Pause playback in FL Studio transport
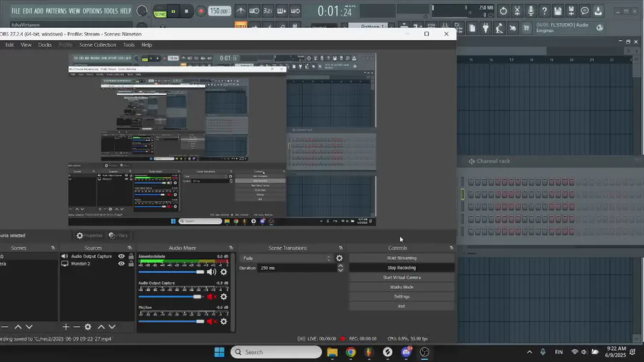644x362 pixels. 173,11
